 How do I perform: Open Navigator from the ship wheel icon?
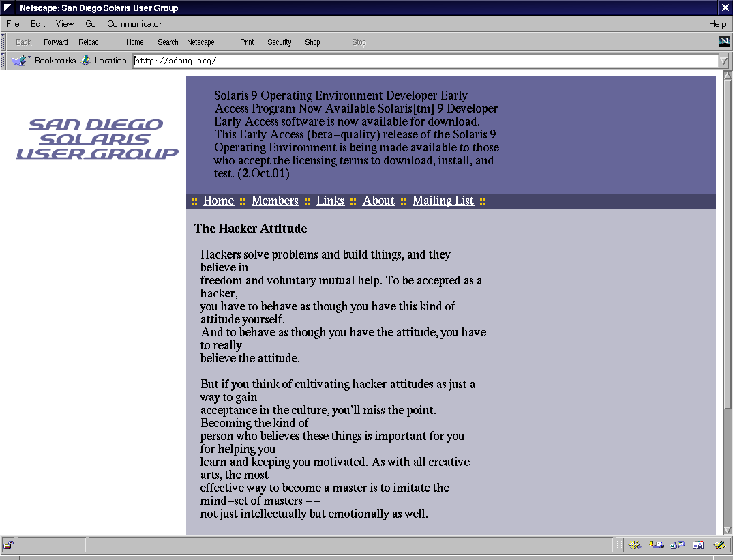(x=634, y=544)
